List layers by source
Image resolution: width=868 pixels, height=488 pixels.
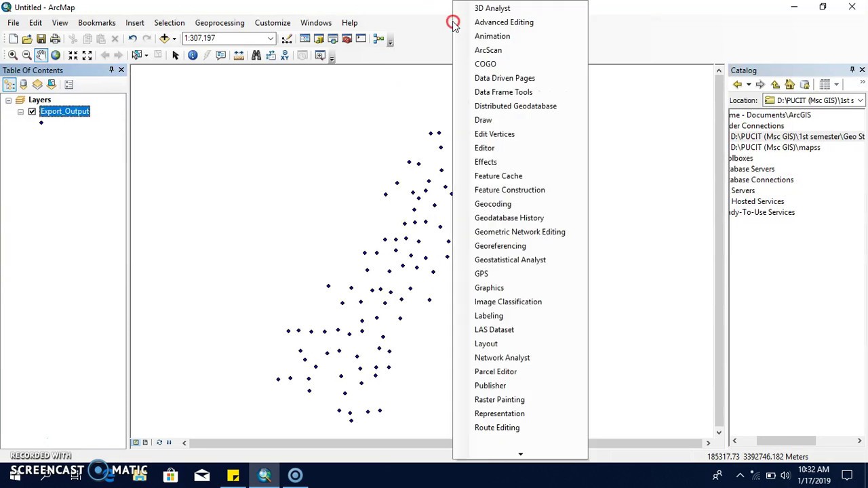23,84
